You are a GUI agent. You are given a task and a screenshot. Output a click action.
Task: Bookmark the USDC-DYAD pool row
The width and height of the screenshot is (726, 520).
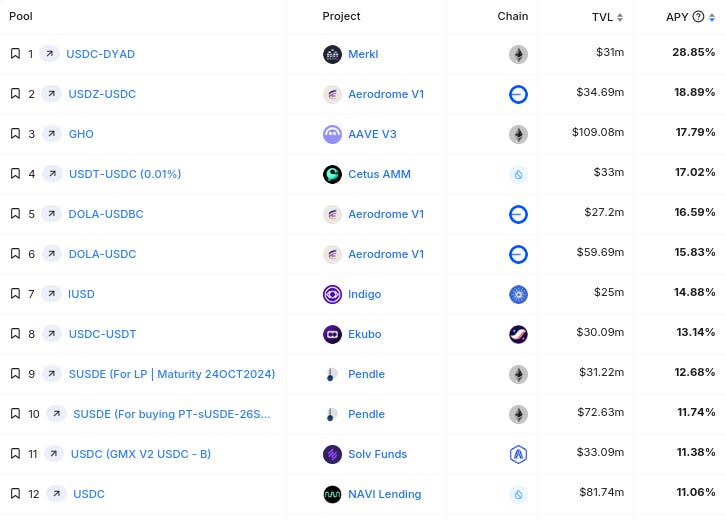pos(15,54)
